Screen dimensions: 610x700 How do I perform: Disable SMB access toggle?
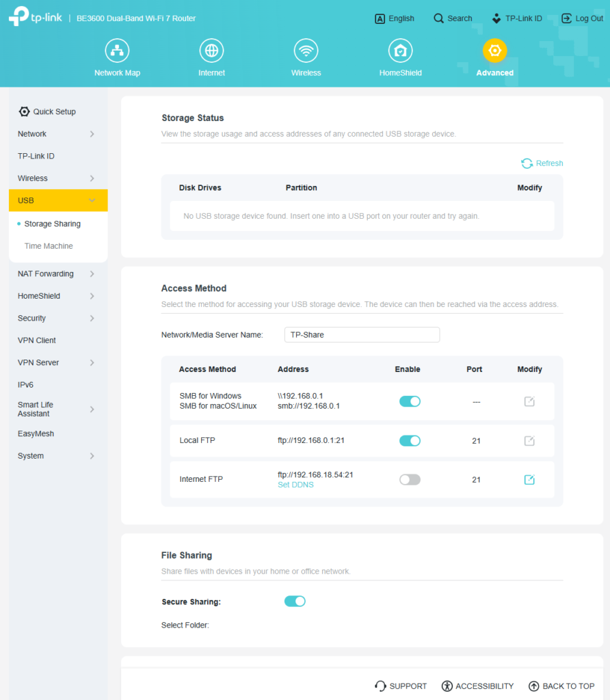410,401
